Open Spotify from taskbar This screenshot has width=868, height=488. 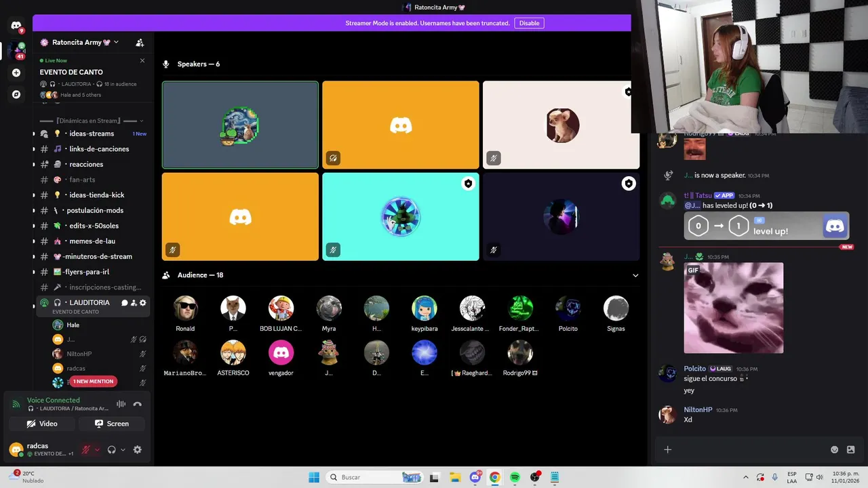tap(515, 477)
